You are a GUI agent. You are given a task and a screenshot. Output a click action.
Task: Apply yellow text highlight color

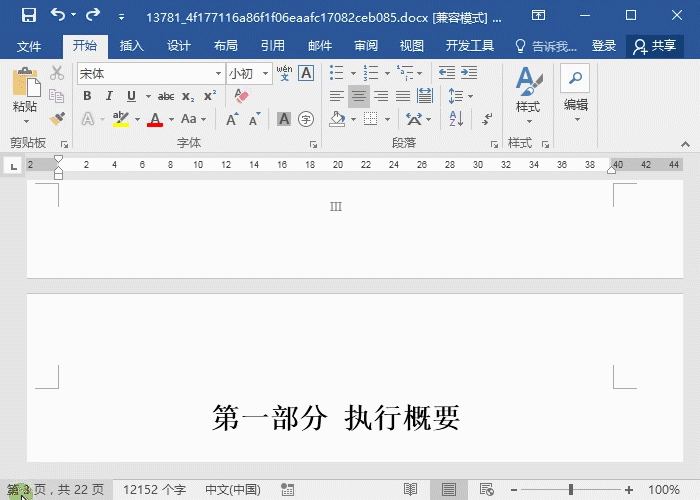[121, 119]
